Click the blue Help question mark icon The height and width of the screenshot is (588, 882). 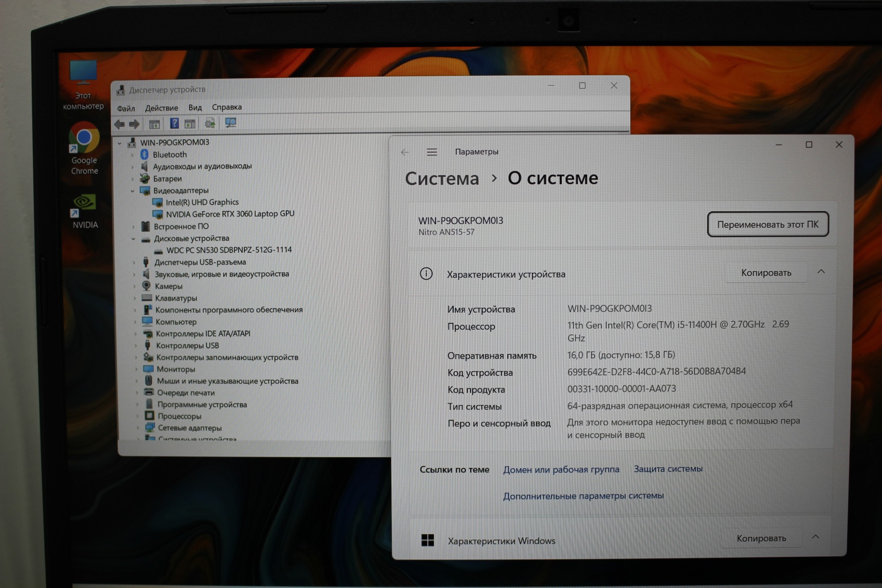175,124
